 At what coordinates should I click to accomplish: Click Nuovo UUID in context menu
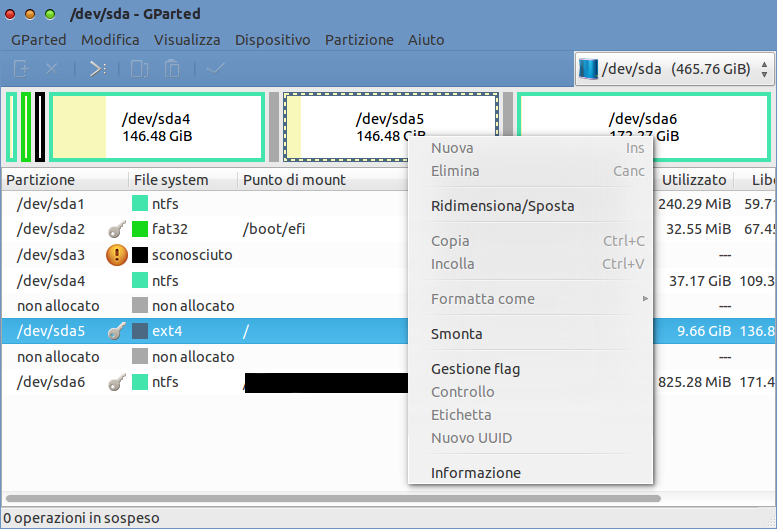[530, 438]
